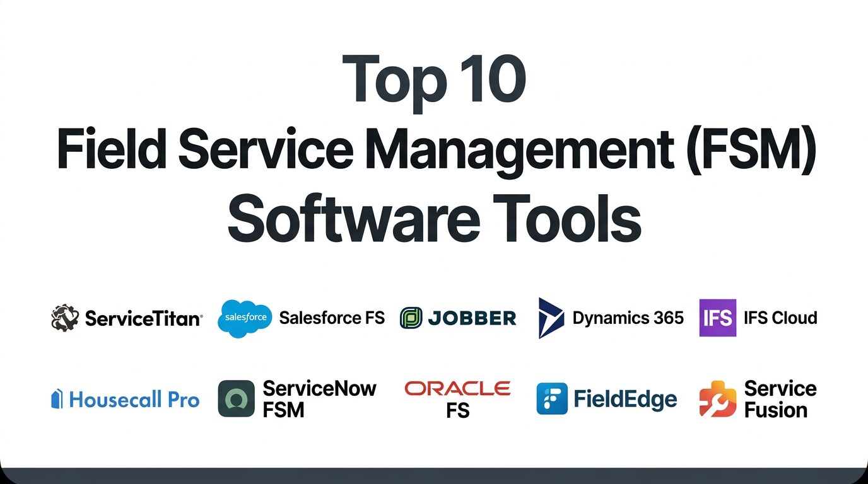Select the blue Housecall Pro house icon

click(x=57, y=400)
